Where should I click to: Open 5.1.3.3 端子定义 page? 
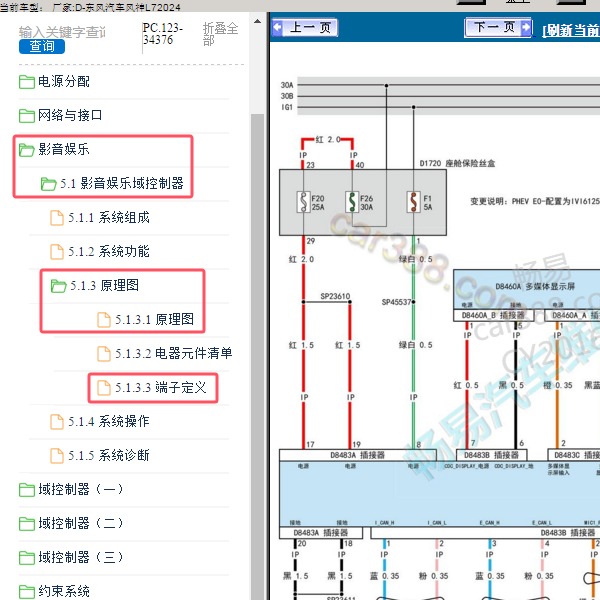coord(161,387)
